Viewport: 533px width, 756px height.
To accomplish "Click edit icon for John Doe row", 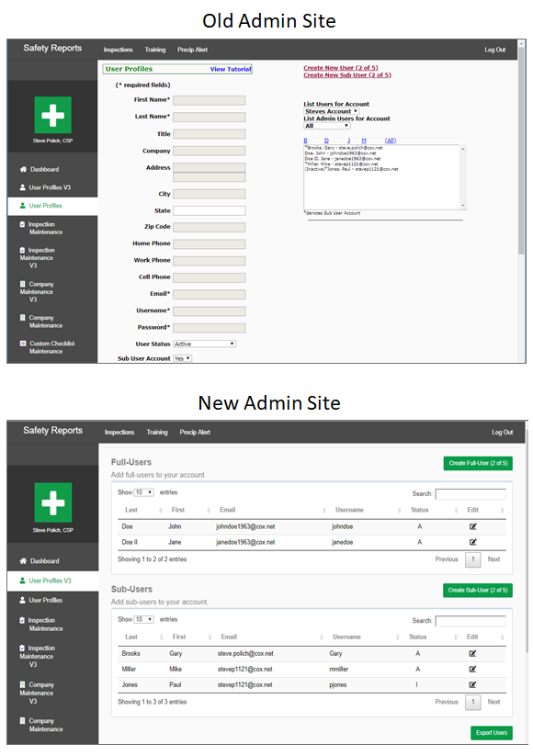I will pyautogui.click(x=472, y=526).
